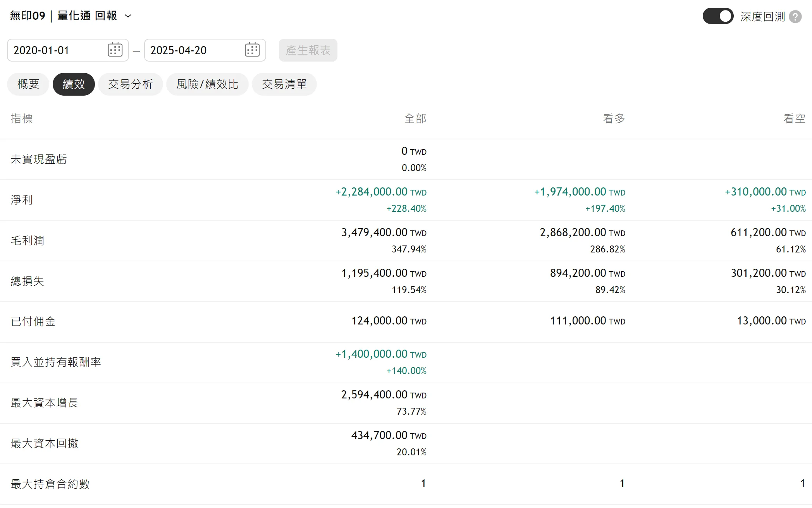Image resolution: width=812 pixels, height=508 pixels.
Task: Open the end date calendar picker icon
Action: (x=252, y=50)
